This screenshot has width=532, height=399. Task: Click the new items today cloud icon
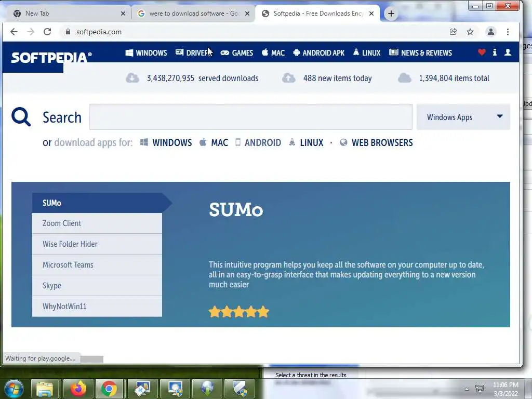[288, 78]
